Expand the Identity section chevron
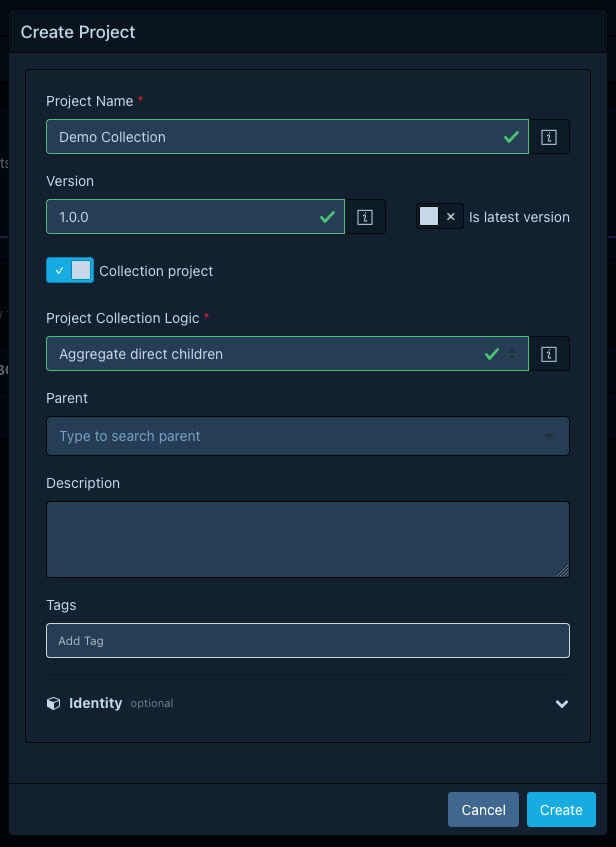The width and height of the screenshot is (616, 847). (x=562, y=703)
